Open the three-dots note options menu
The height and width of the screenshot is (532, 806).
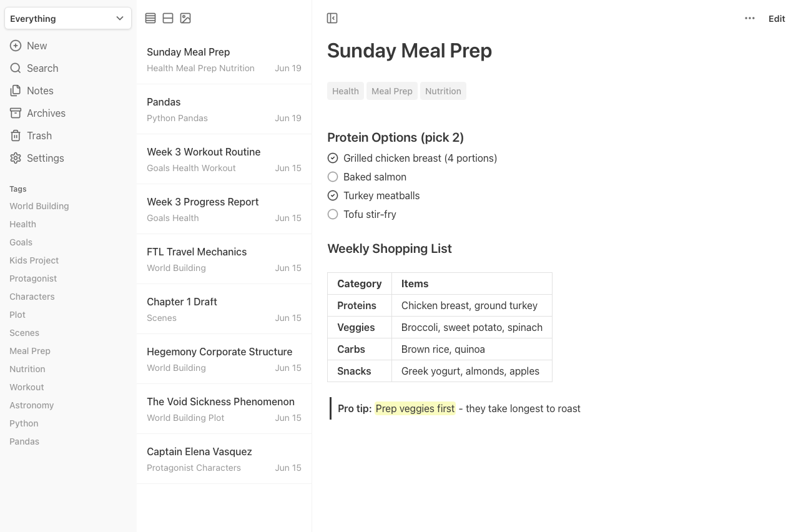pyautogui.click(x=750, y=18)
